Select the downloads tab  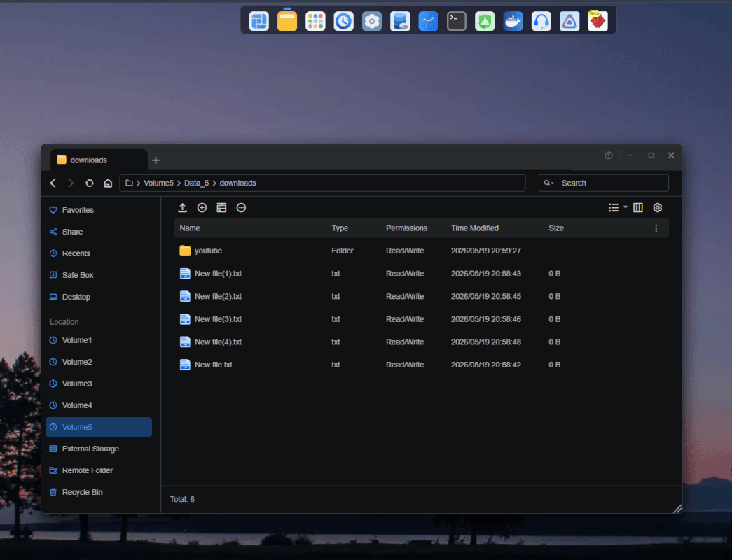99,160
